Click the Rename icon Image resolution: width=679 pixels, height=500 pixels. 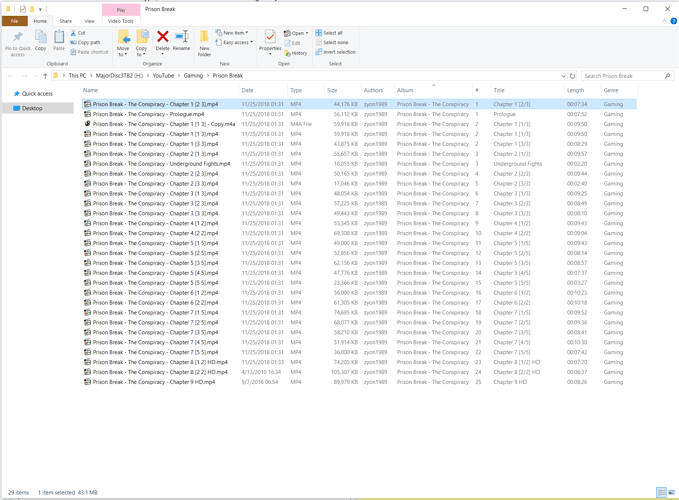(x=181, y=37)
